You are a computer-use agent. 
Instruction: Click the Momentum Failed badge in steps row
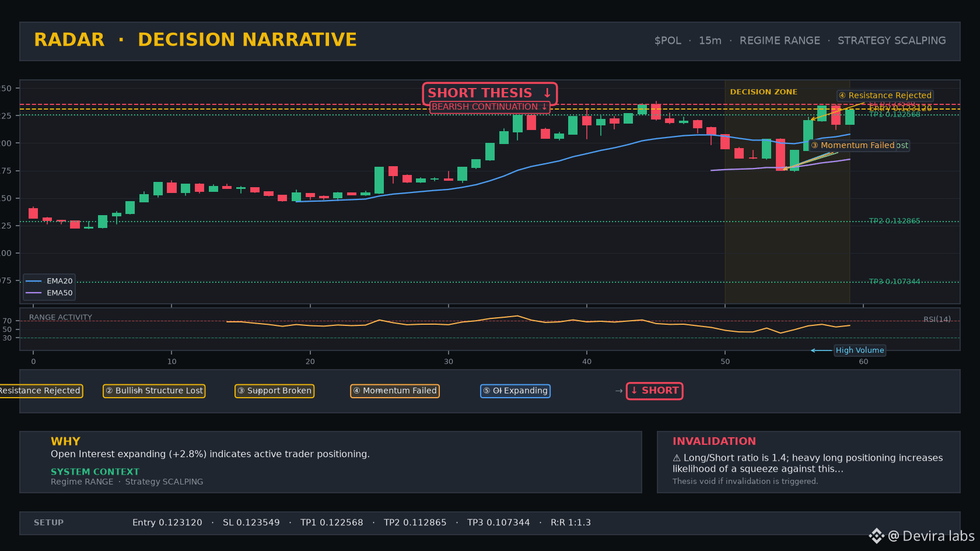pos(395,391)
